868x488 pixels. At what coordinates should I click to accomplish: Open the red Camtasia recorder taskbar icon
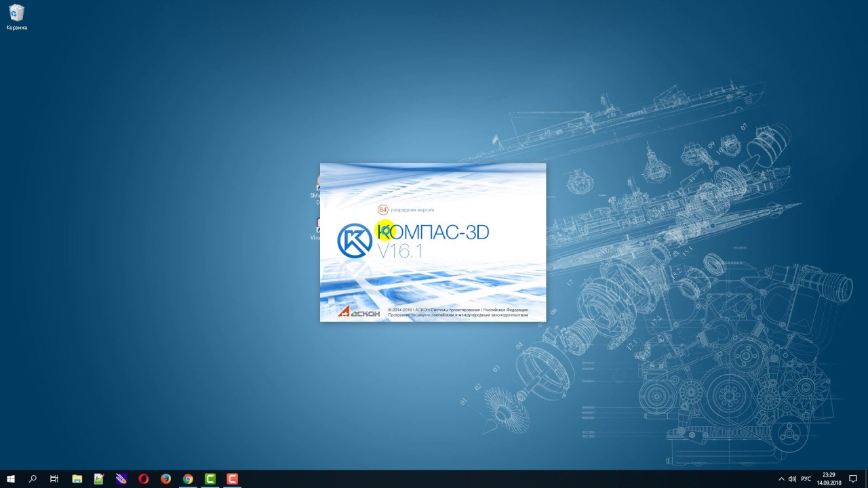pyautogui.click(x=233, y=479)
